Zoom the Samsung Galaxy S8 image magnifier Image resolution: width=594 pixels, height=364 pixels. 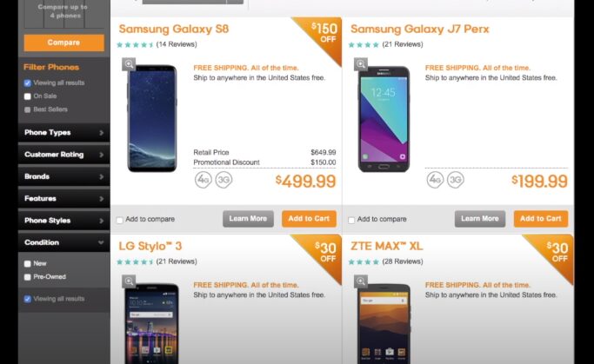[129, 64]
